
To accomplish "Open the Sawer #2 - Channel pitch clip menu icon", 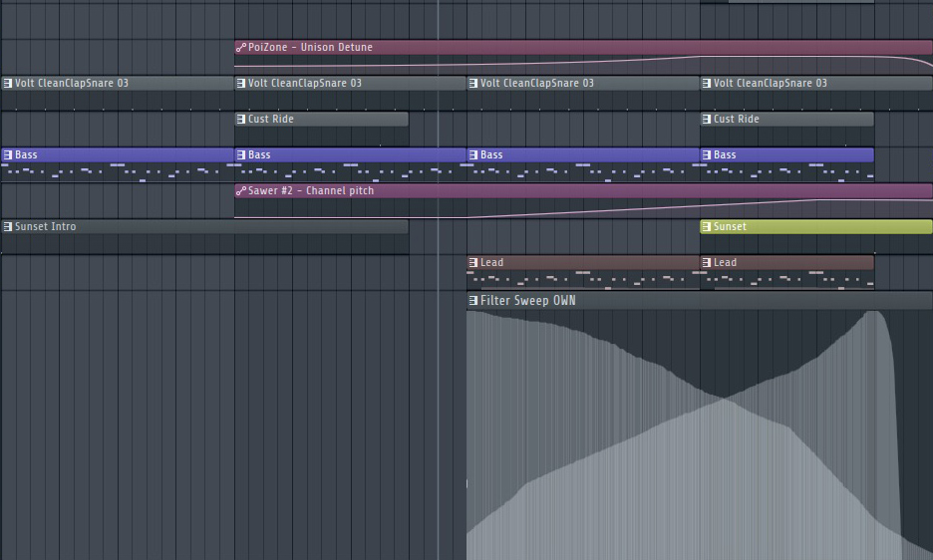I will (x=241, y=191).
